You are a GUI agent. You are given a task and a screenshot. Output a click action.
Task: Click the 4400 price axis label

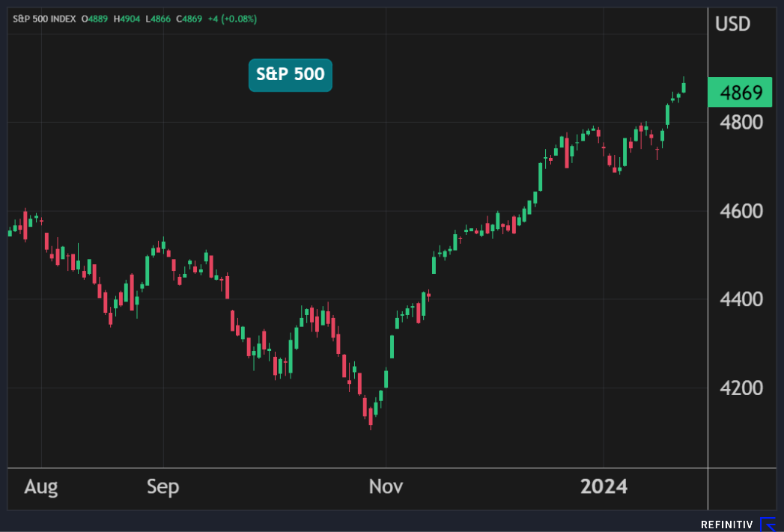pyautogui.click(x=740, y=299)
